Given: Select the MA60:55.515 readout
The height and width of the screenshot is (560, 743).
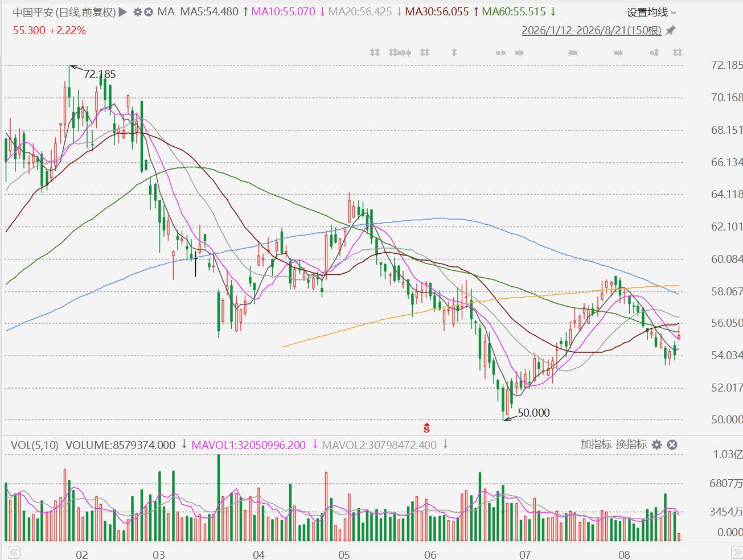Looking at the screenshot, I should pyautogui.click(x=514, y=12).
